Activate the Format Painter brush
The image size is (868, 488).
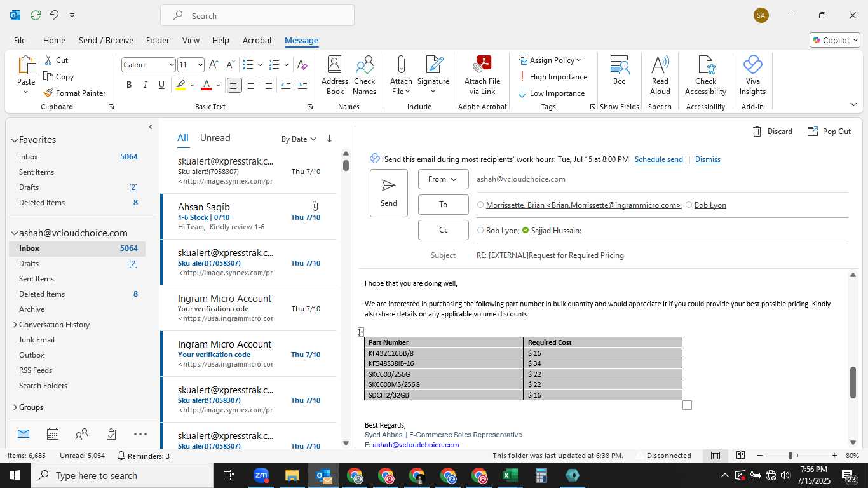(74, 93)
